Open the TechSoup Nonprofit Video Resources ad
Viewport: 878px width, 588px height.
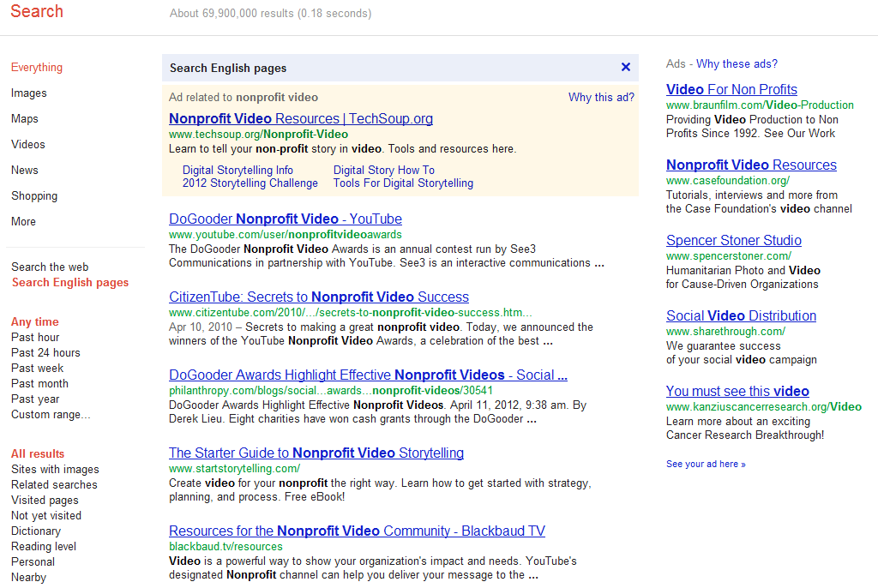300,117
